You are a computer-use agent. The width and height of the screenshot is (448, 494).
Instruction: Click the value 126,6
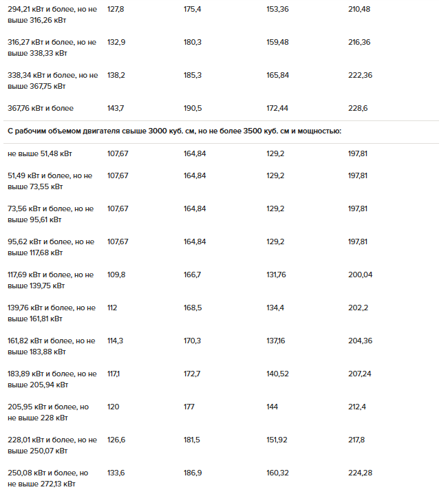[116, 440]
